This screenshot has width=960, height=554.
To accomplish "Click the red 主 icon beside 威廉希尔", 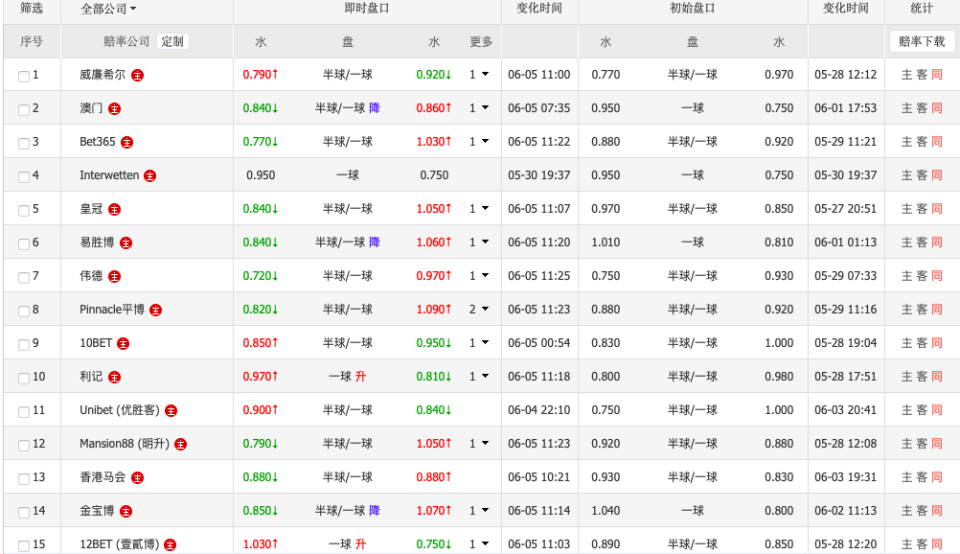I will click(x=138, y=75).
